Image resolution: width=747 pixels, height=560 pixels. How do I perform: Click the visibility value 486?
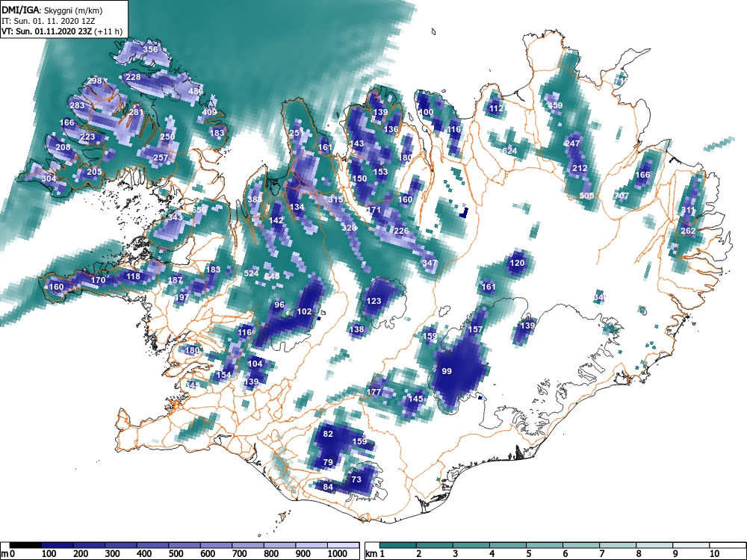coord(196,91)
